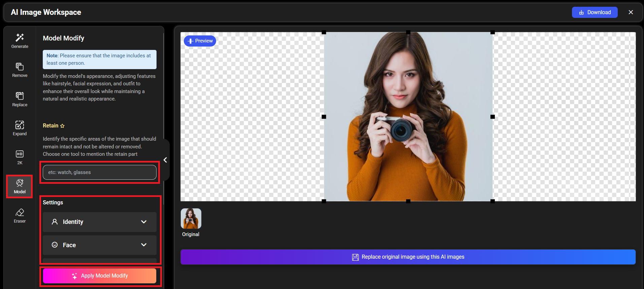Click the bottom-right image resize handle
Image resolution: width=644 pixels, height=289 pixels.
(493, 201)
